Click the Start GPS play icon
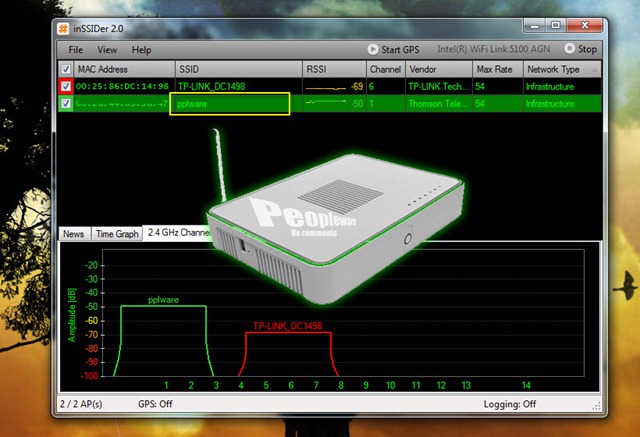This screenshot has width=640, height=437. point(372,49)
